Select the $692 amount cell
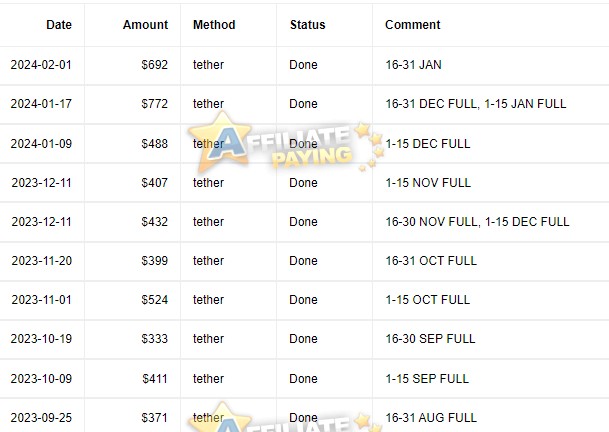This screenshot has height=432, width=609. point(155,64)
